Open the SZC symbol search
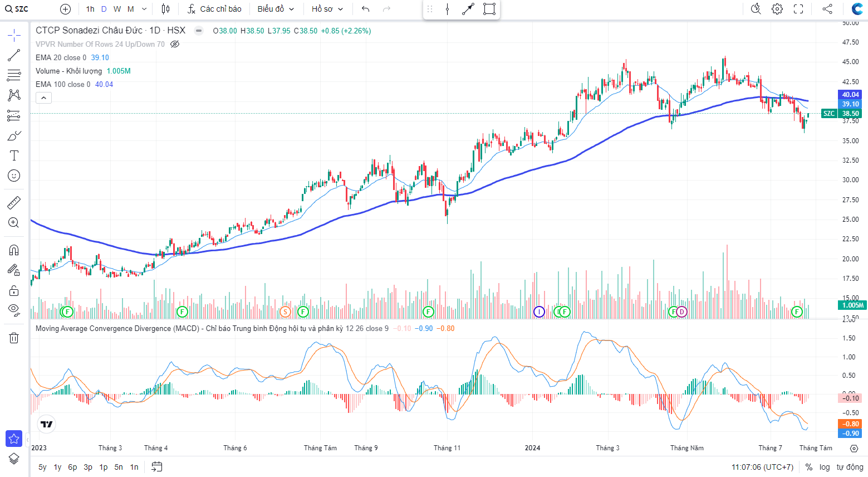Image resolution: width=868 pixels, height=477 pixels. click(x=17, y=9)
